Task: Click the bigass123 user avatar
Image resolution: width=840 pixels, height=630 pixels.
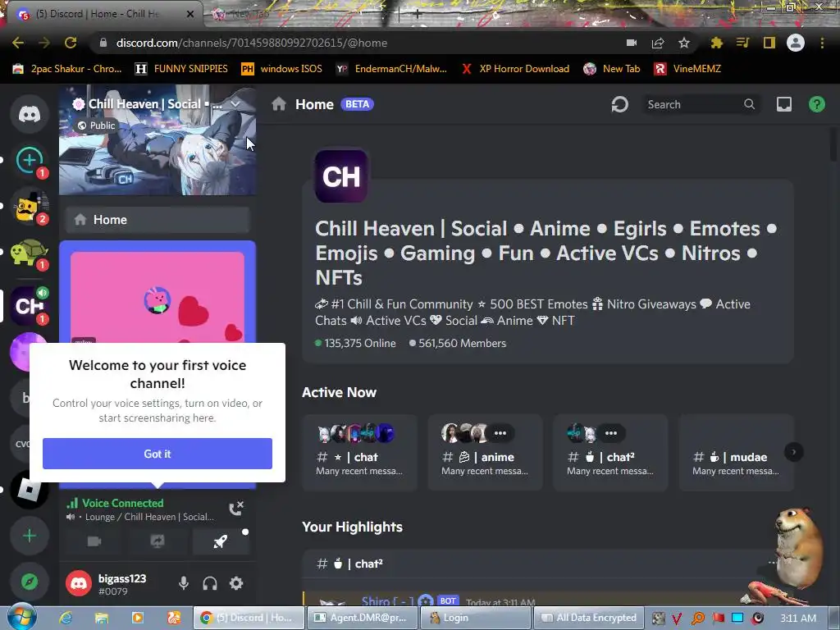Action: (x=79, y=583)
